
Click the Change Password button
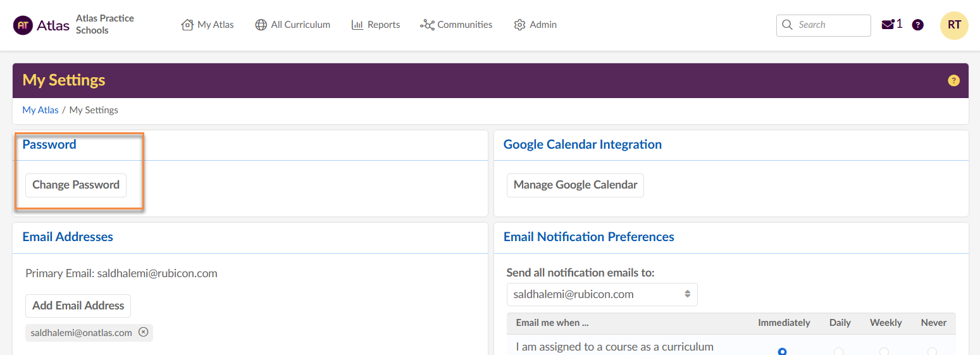pos(76,185)
